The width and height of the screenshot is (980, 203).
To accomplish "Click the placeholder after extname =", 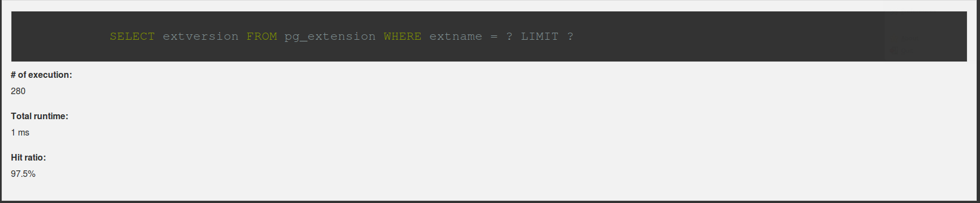I will (509, 36).
